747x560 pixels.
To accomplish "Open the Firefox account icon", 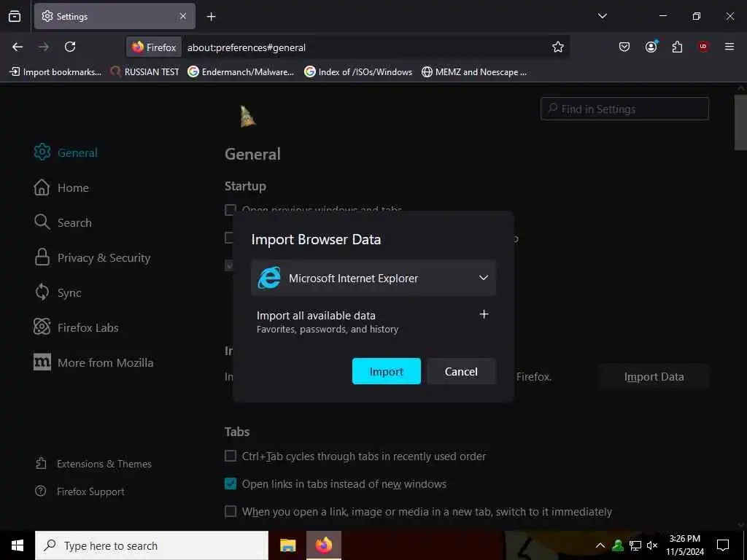I will (x=651, y=47).
